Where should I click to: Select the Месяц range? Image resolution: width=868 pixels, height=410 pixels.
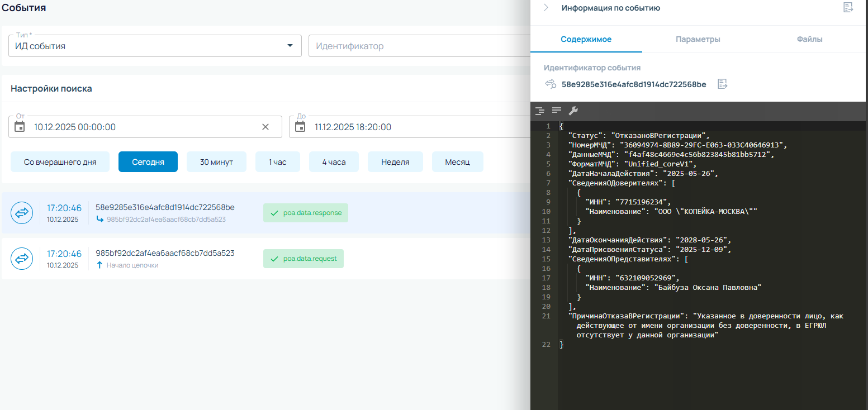pos(457,162)
